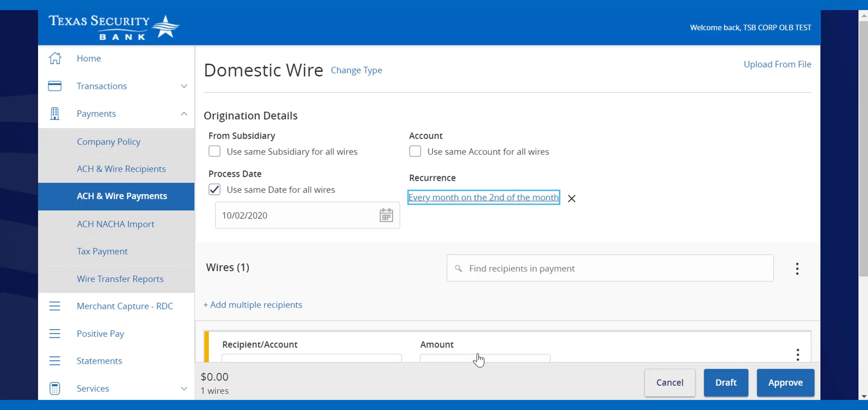Click the From Subsidiary label
Viewport: 868px width, 410px height.
click(x=242, y=136)
